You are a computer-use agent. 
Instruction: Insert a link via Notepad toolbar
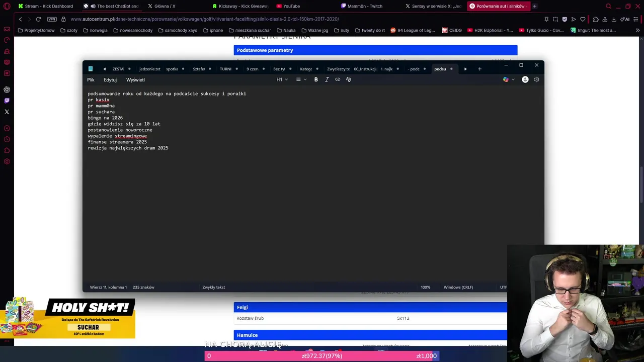click(x=338, y=79)
